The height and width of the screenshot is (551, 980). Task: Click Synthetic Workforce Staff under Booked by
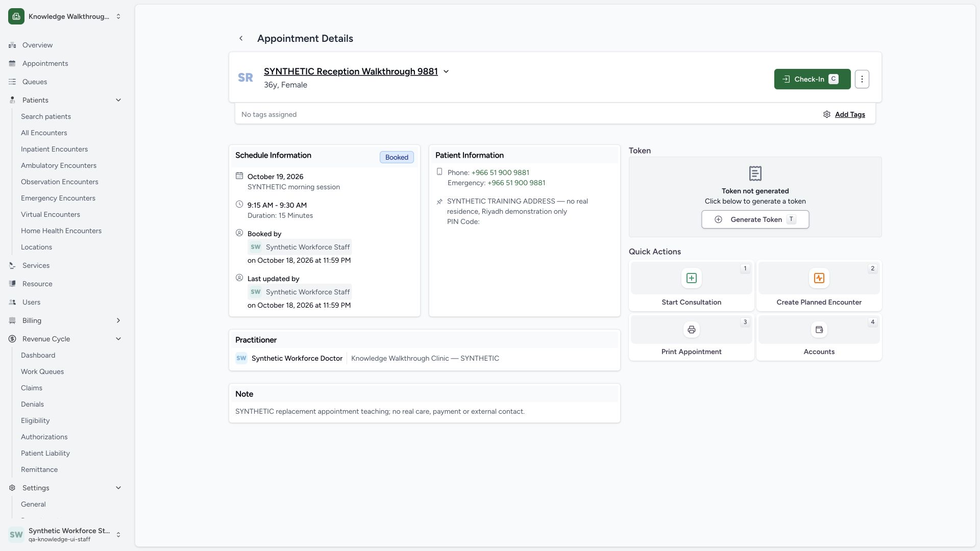click(x=300, y=247)
